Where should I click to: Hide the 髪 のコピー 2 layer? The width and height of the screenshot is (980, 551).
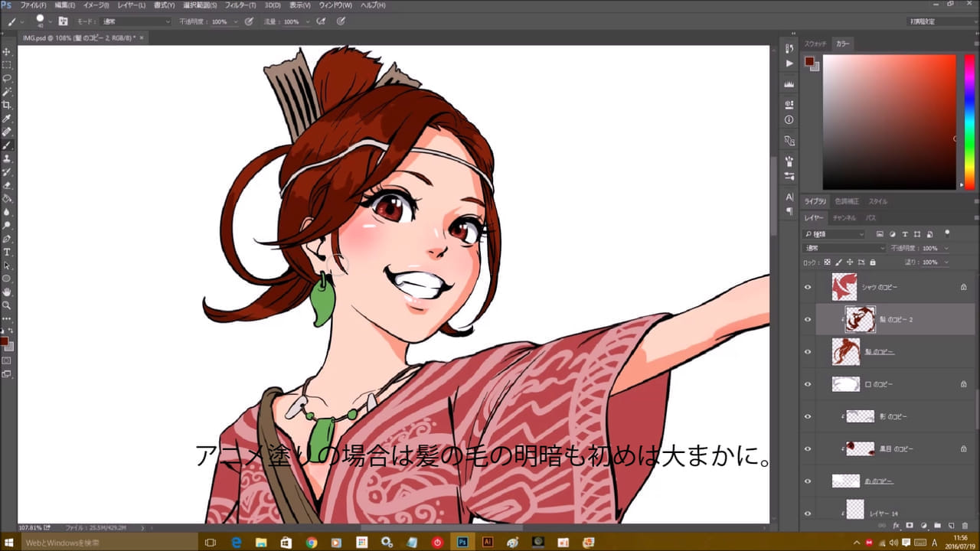coord(807,319)
